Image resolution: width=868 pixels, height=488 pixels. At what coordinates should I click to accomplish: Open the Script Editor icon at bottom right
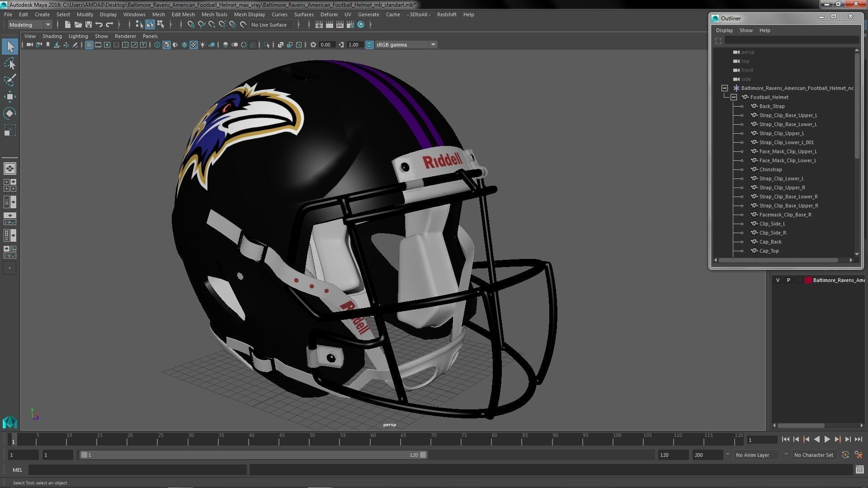pyautogui.click(x=860, y=470)
